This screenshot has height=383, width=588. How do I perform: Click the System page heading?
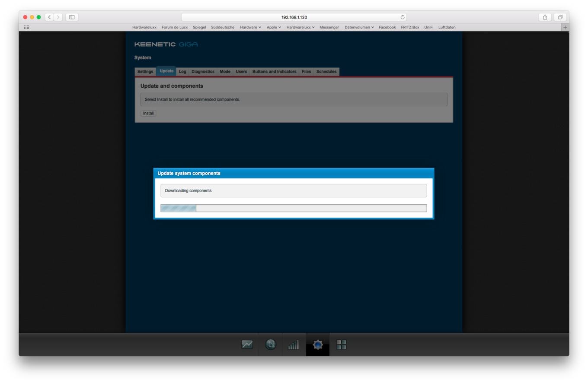pyautogui.click(x=143, y=57)
